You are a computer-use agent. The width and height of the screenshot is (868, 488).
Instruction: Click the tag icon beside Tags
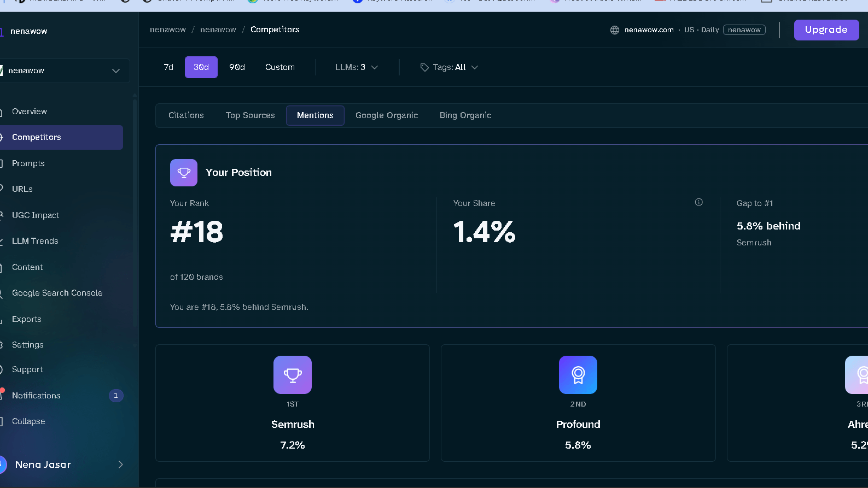424,67
